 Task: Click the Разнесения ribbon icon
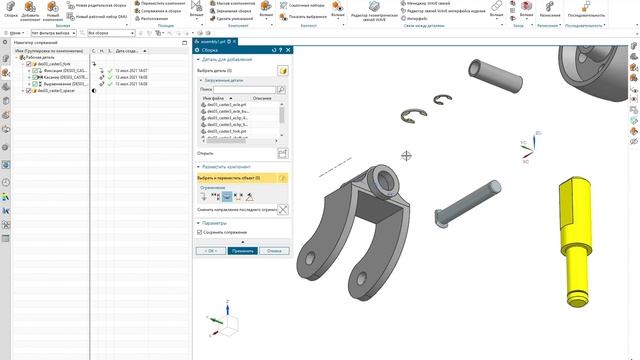pos(549,9)
